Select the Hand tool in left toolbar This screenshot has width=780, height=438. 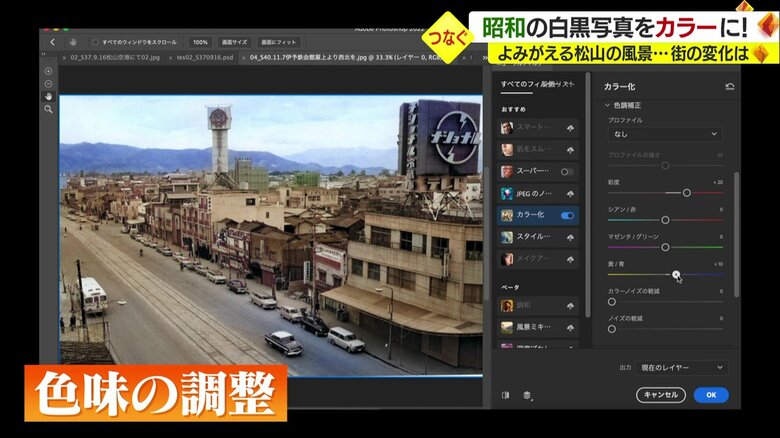point(48,96)
